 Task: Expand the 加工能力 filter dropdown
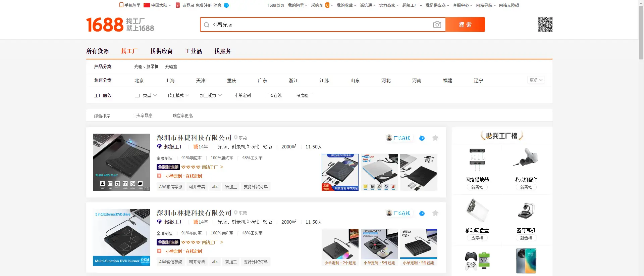(211, 95)
